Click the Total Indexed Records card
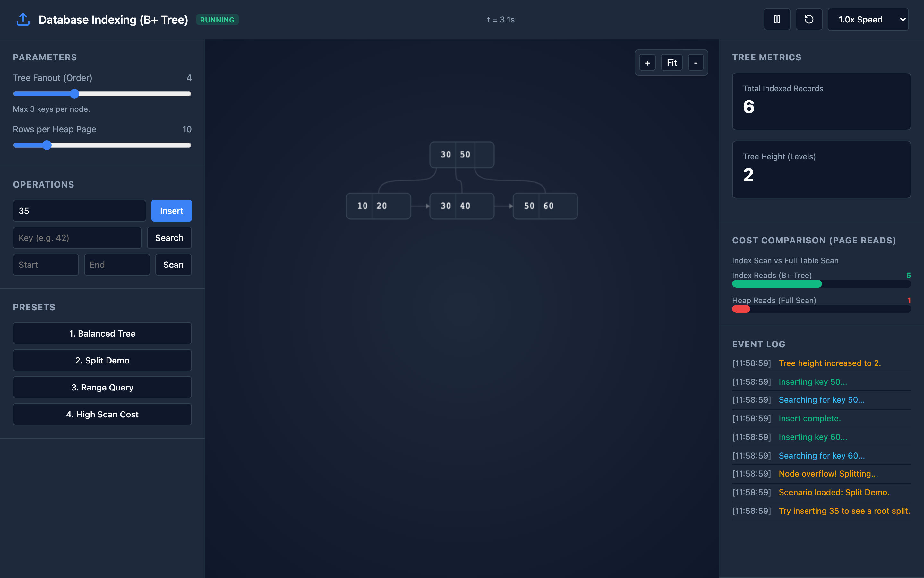The width and height of the screenshot is (924, 578). [x=821, y=101]
